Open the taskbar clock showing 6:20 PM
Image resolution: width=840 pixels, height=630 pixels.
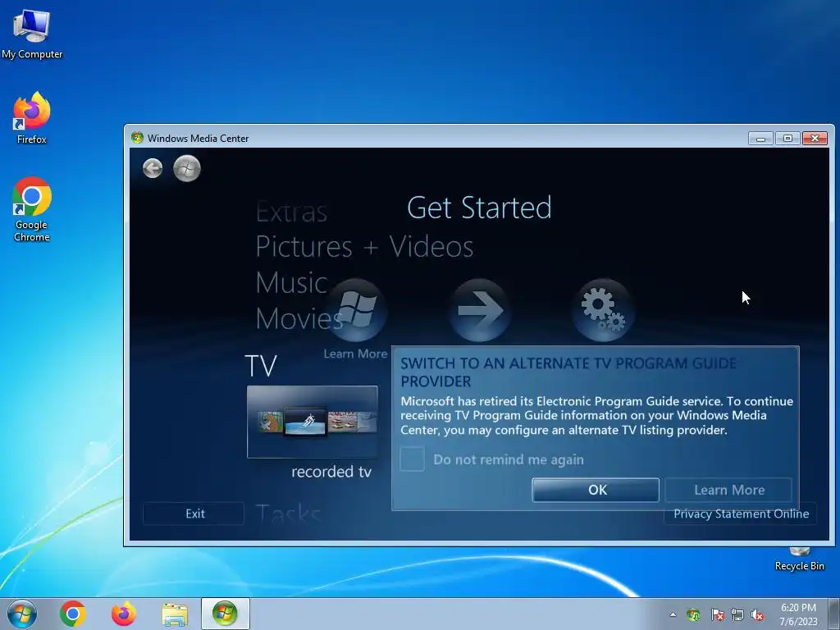[798, 614]
